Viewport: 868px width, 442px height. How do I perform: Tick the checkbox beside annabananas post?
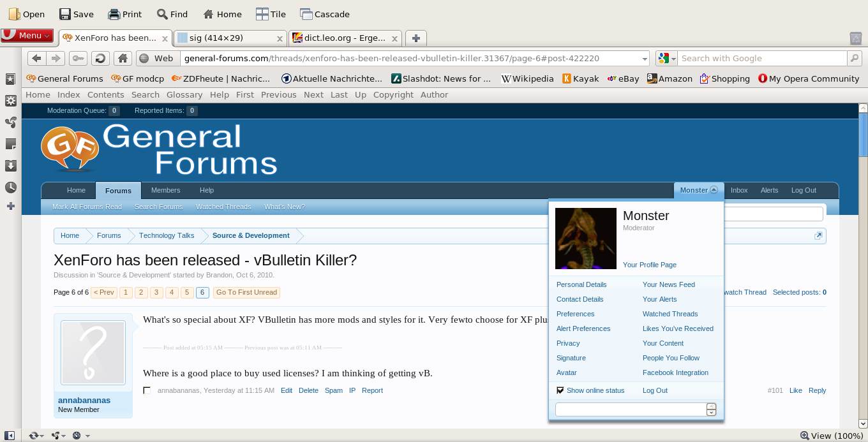pos(147,390)
